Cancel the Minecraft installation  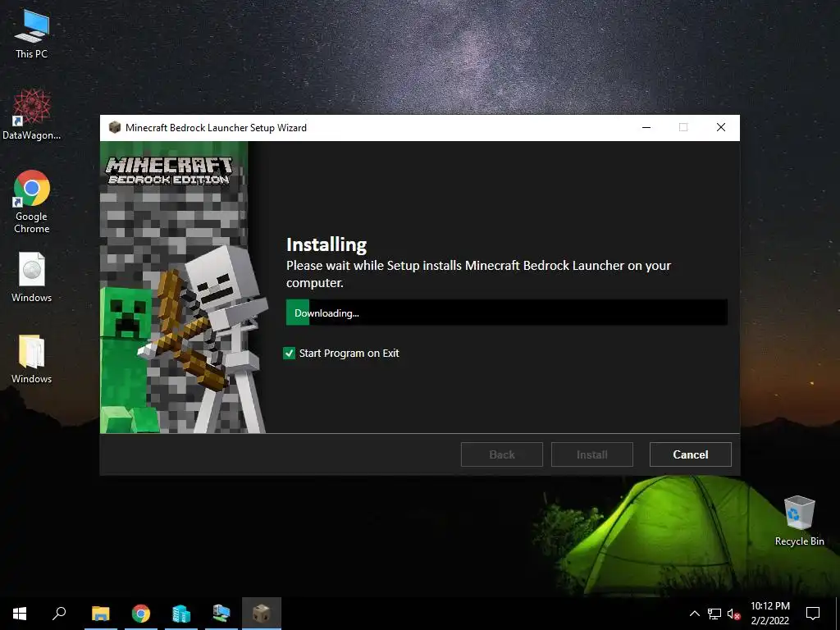(690, 454)
